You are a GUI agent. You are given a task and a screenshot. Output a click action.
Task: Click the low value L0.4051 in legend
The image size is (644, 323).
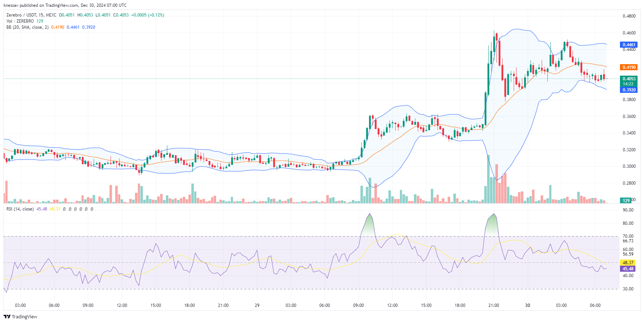tap(103, 15)
